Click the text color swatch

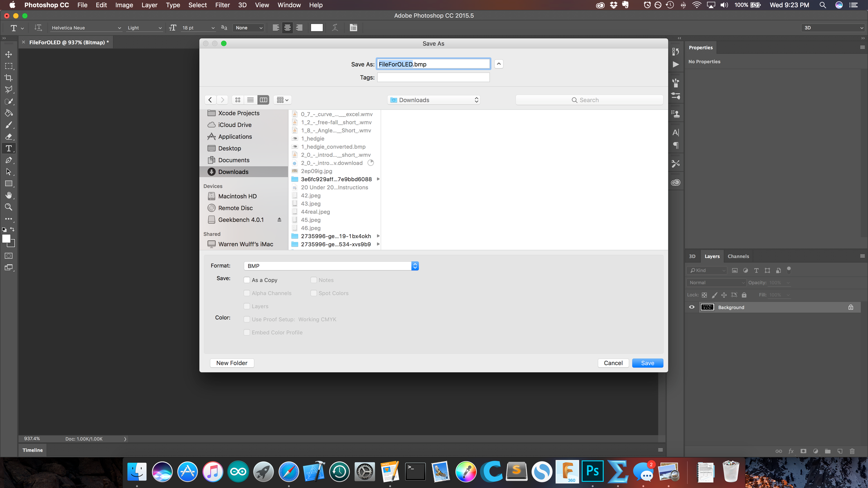(316, 28)
